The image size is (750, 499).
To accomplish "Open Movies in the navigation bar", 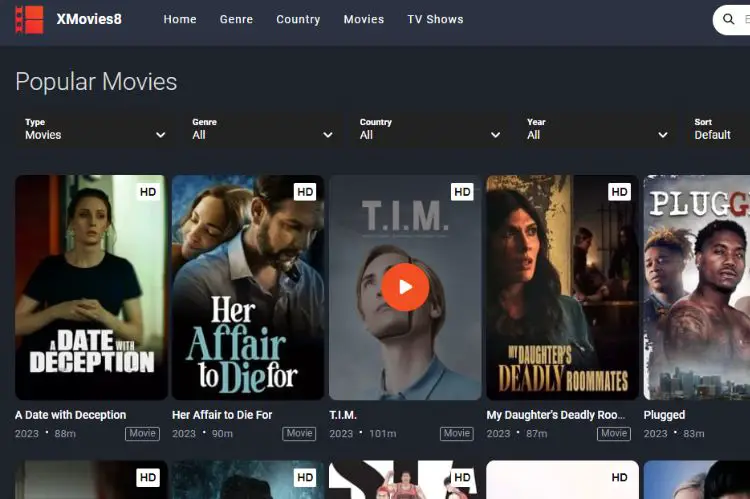I will click(x=364, y=19).
